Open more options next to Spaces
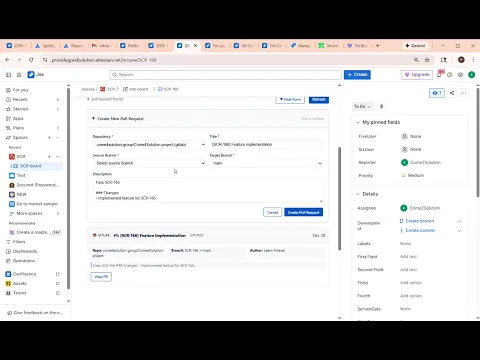 (58, 137)
